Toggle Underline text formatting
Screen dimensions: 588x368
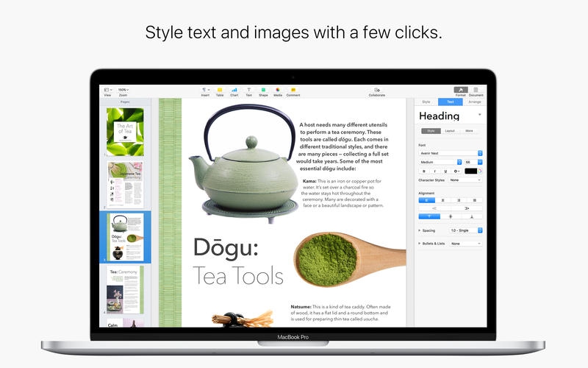tap(445, 171)
